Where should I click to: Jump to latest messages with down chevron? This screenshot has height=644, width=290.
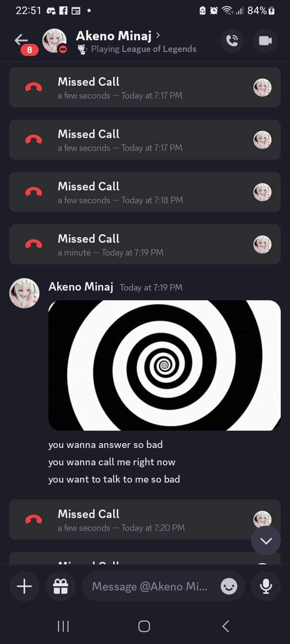tap(266, 541)
